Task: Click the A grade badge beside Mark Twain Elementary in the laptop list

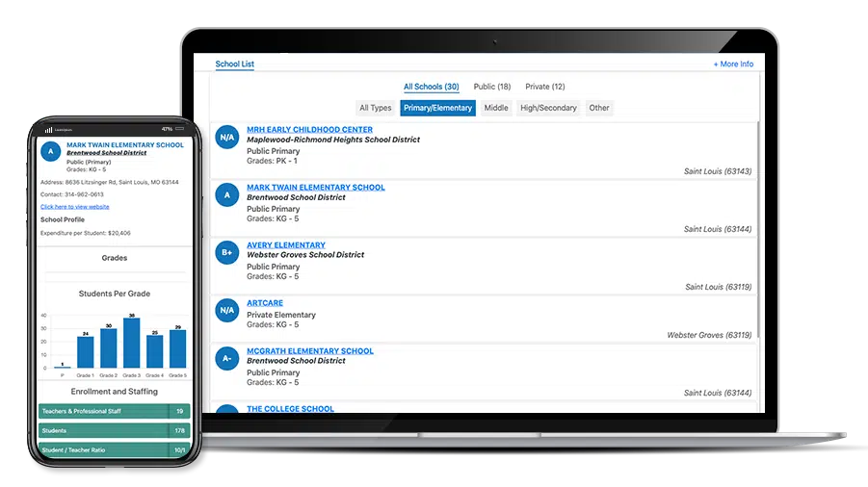Action: click(x=227, y=194)
